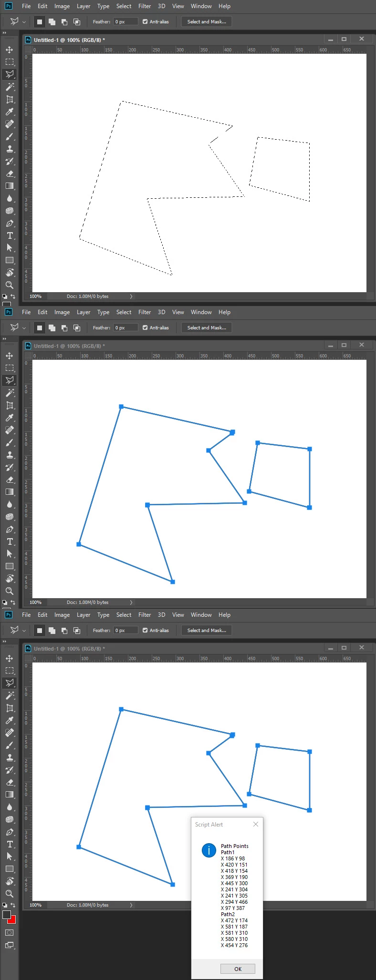Click OK in the Script Alert dialog

pos(238,969)
